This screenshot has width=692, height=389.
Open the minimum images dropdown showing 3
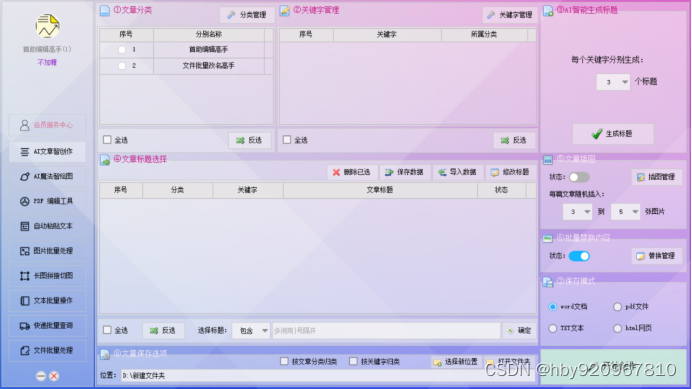tap(577, 212)
